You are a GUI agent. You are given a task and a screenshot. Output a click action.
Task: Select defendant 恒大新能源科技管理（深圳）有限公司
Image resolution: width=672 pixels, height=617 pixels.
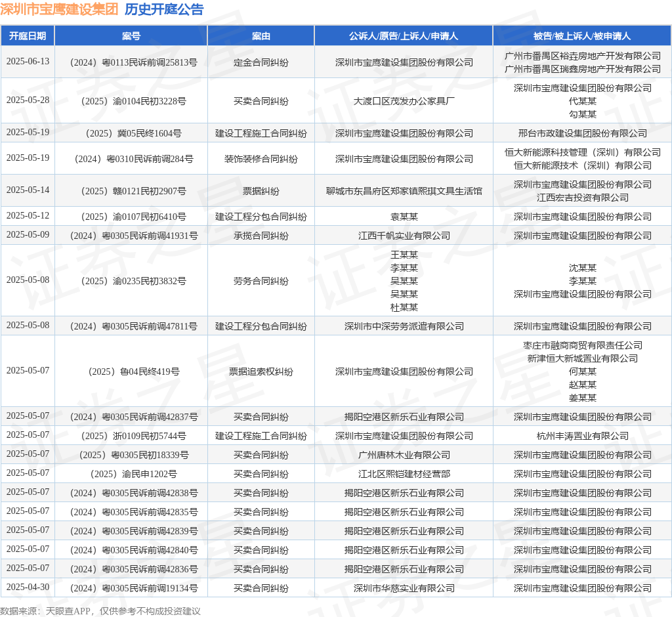(583, 153)
